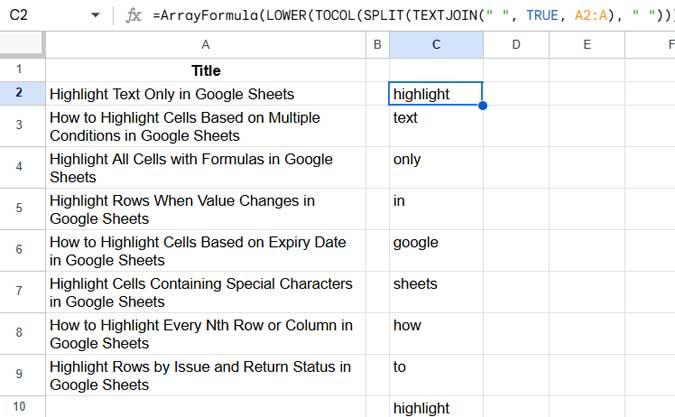Select cell about Issue and Return Status
This screenshot has width=675, height=417.
tap(206, 375)
